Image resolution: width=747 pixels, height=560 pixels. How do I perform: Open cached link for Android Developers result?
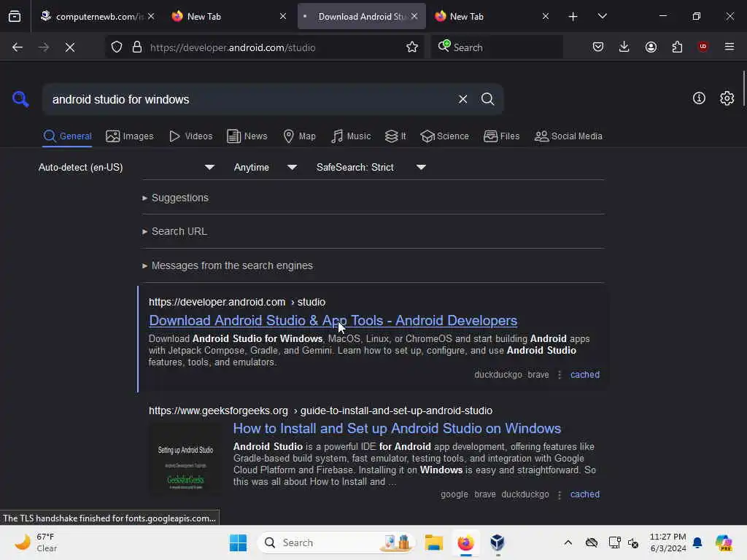click(584, 375)
